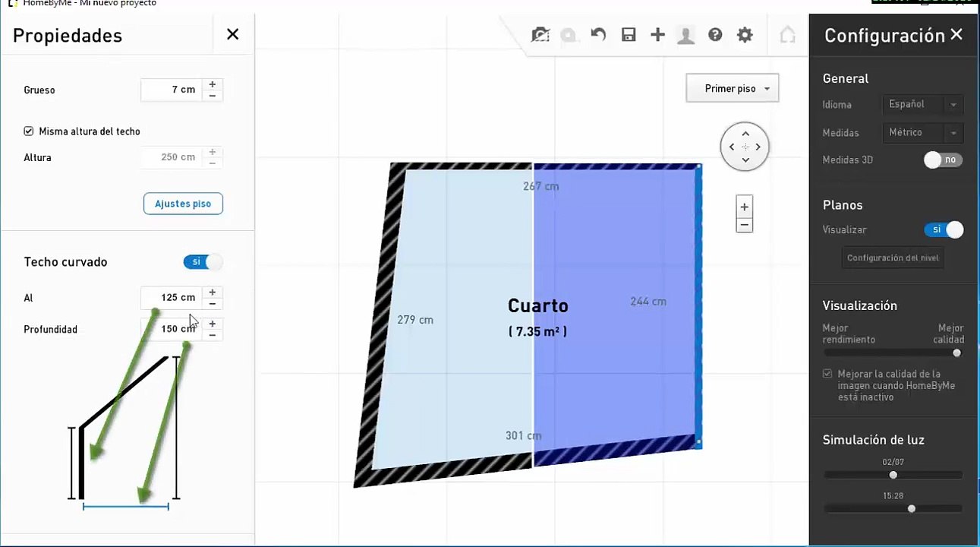Pan view up with navigation arrow
The height and width of the screenshot is (547, 980).
click(745, 134)
